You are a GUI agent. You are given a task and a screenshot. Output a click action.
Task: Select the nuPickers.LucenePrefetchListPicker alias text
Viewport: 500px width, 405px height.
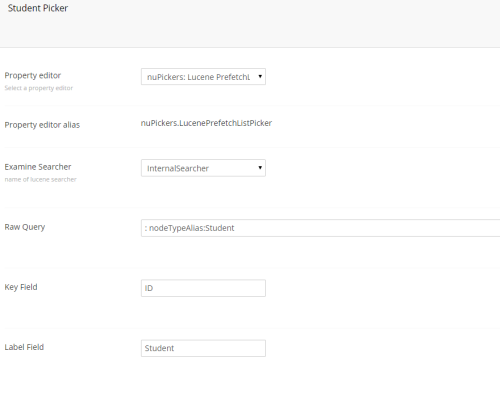206,123
